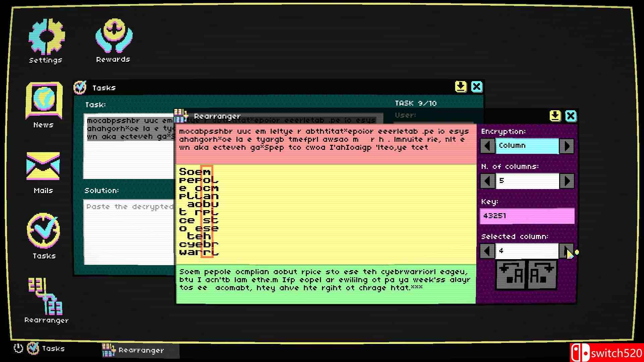Minimize the Rearranger window with download-arrow icon

(555, 116)
